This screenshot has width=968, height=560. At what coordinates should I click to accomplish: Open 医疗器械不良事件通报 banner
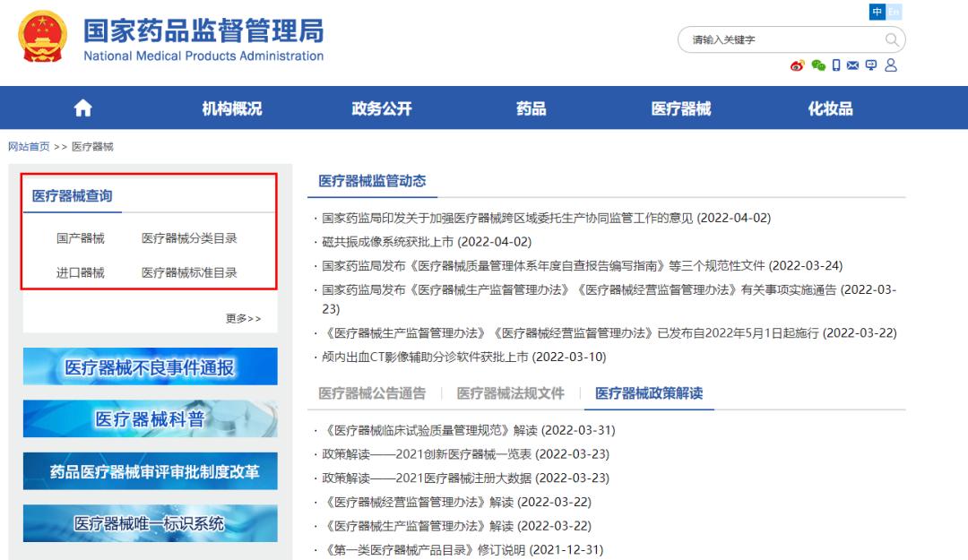click(x=150, y=366)
